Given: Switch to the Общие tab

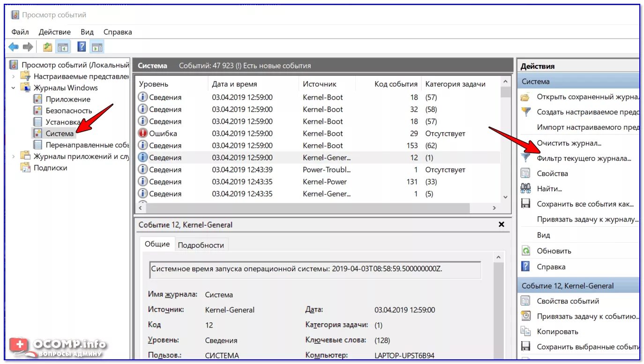Looking at the screenshot, I should (157, 244).
